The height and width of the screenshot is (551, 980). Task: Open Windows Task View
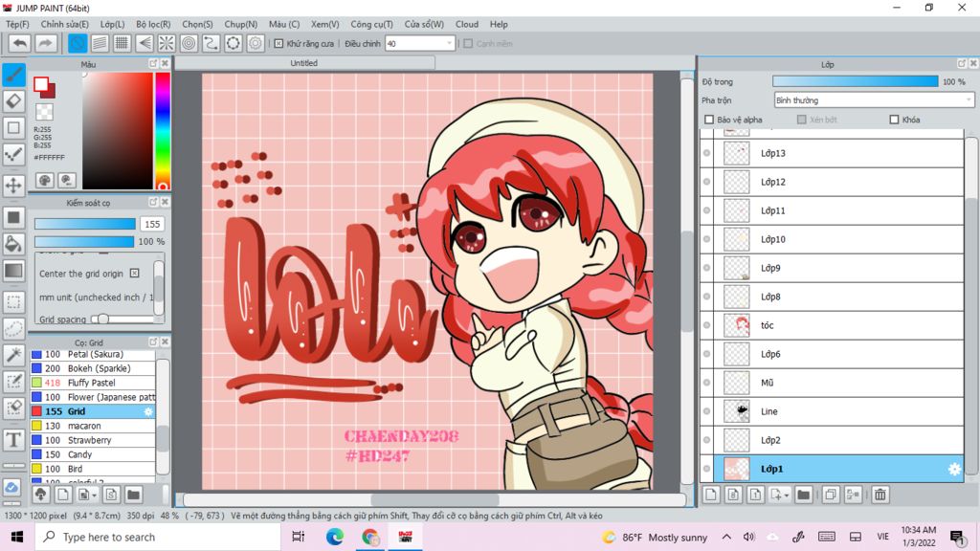point(299,537)
